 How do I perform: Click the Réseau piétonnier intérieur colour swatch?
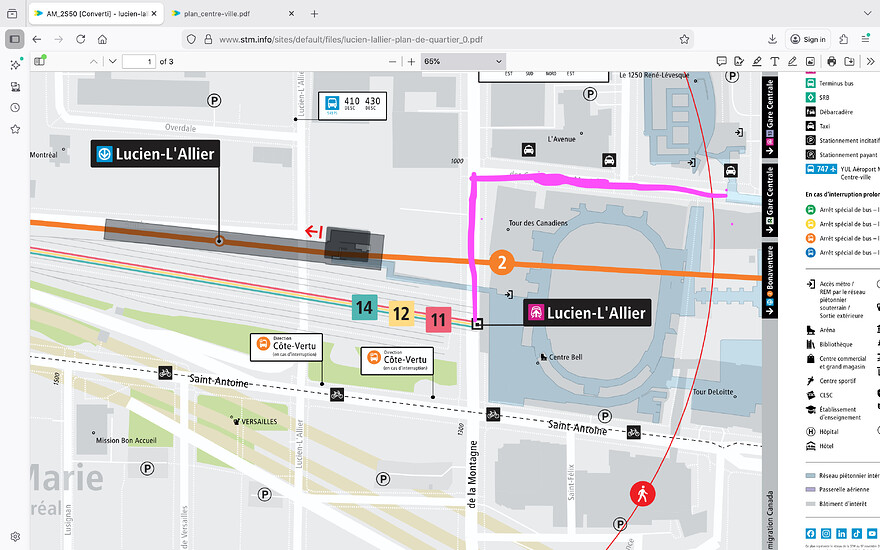tap(810, 475)
